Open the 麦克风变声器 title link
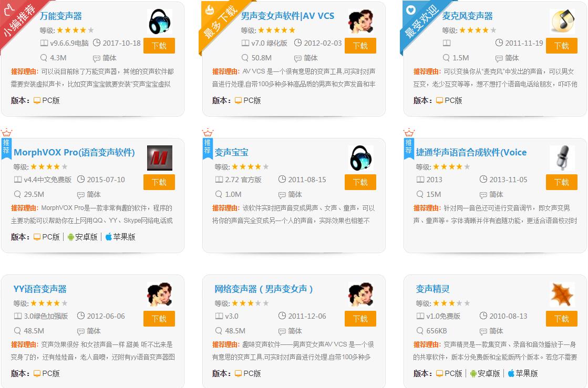The width and height of the screenshot is (588, 388). (467, 16)
